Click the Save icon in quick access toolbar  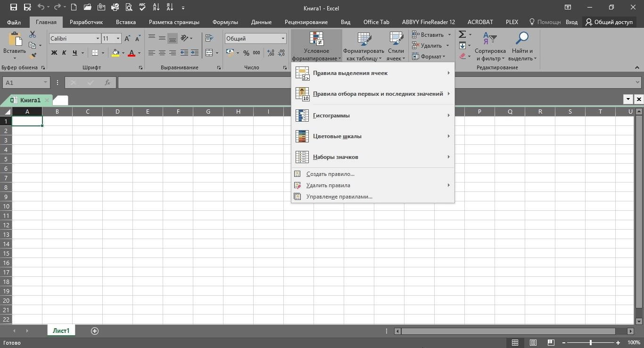coord(14,7)
